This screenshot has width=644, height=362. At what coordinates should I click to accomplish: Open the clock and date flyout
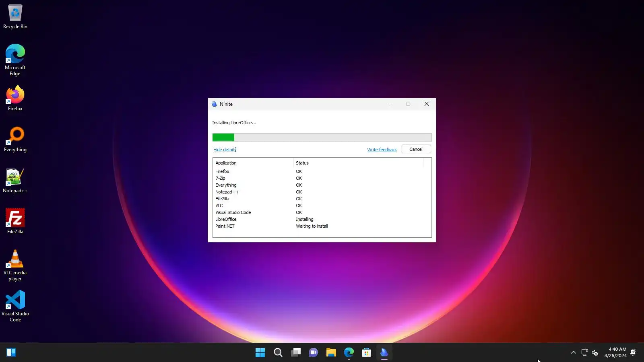pos(615,353)
